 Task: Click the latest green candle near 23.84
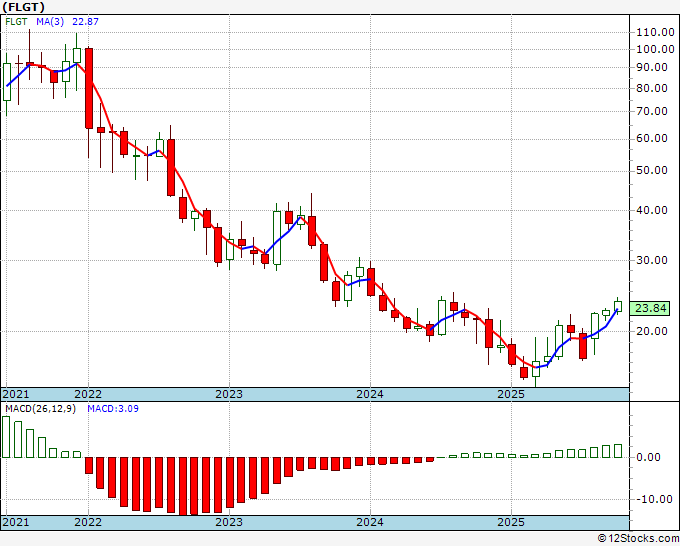point(618,307)
